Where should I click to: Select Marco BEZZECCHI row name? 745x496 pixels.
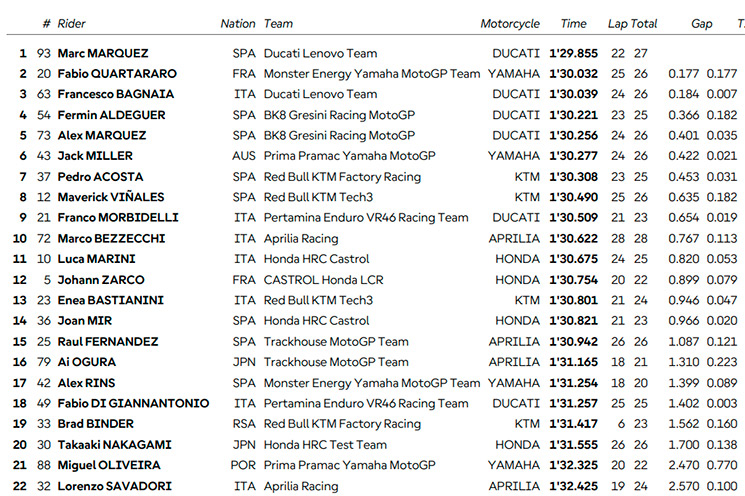pos(111,238)
